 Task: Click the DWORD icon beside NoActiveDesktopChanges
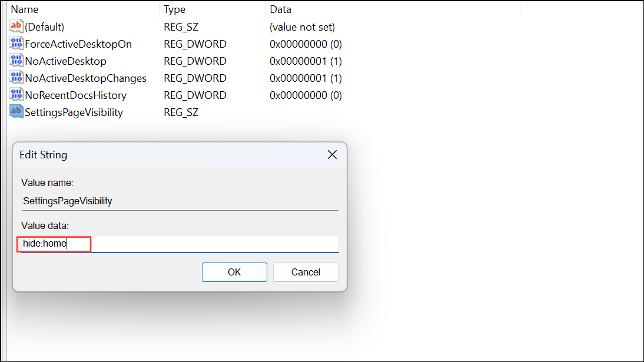[16, 78]
